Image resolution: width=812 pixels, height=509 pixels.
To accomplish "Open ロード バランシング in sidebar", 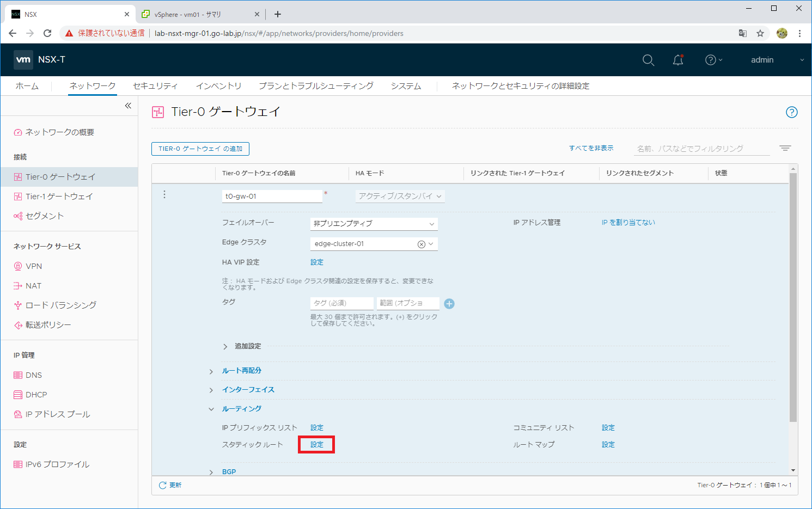I will click(x=60, y=305).
